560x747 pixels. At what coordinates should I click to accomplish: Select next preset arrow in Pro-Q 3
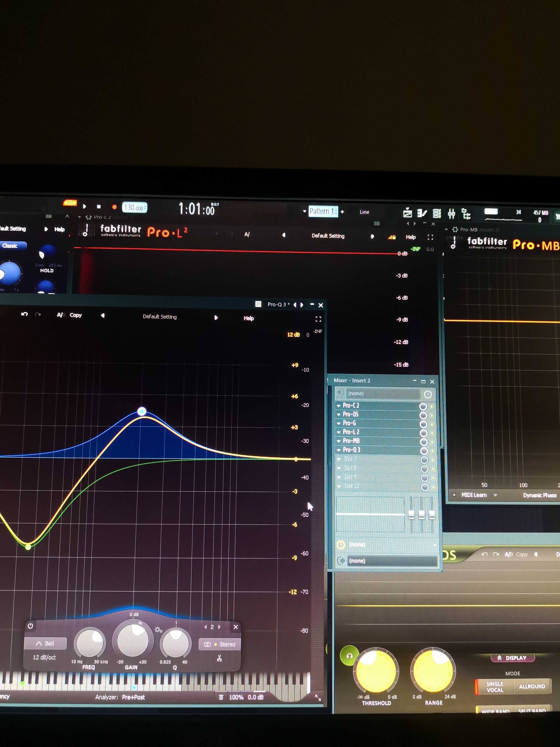coord(216,318)
